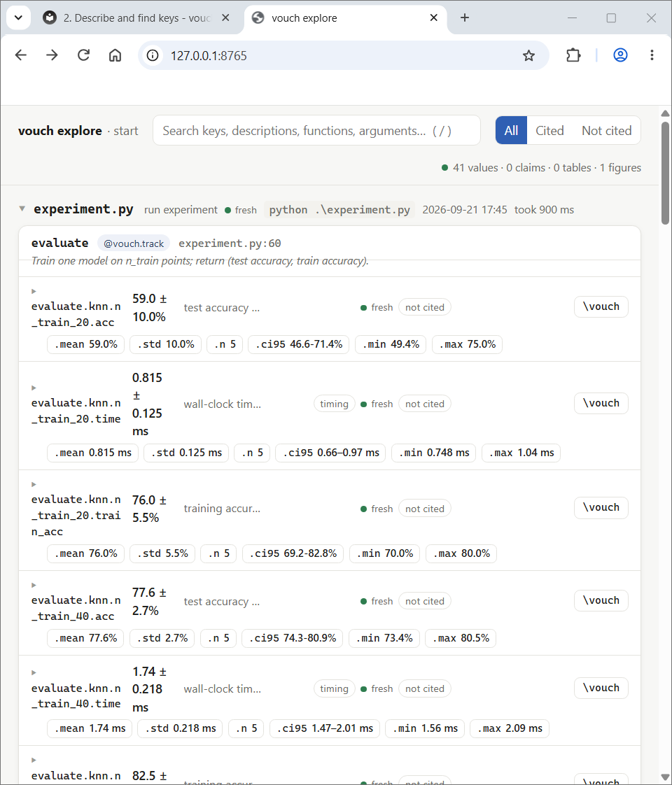672x785 pixels.
Task: Copy \vouch for n_train_40.acc
Action: 601,601
